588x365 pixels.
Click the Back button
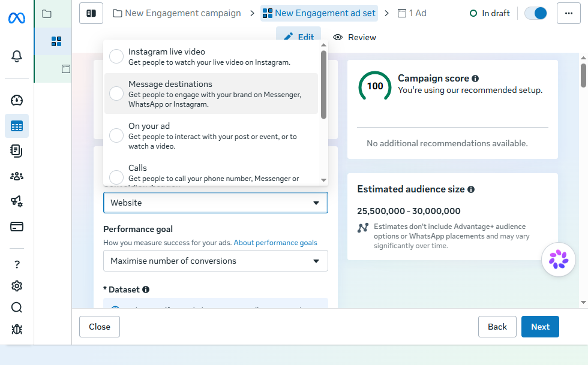pyautogui.click(x=497, y=327)
